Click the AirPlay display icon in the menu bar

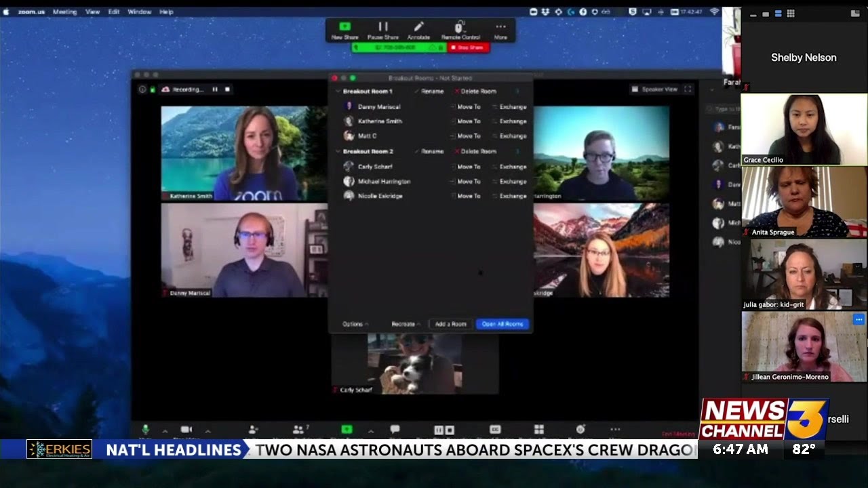click(x=646, y=12)
